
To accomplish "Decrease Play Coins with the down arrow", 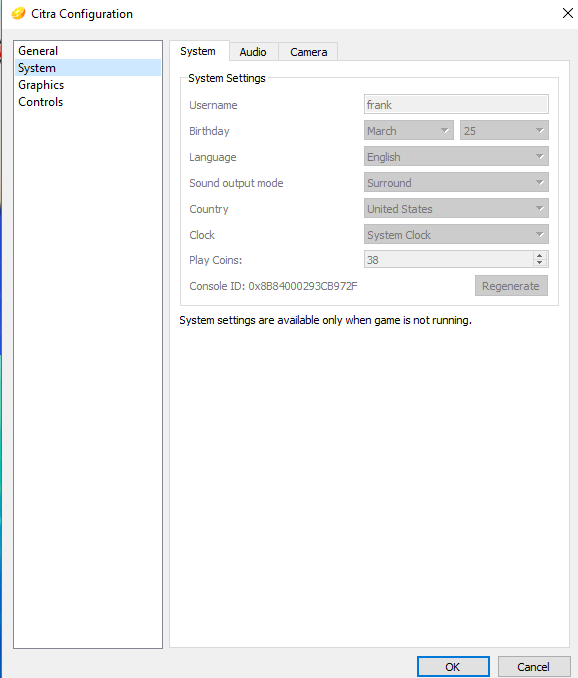I will [x=539, y=263].
